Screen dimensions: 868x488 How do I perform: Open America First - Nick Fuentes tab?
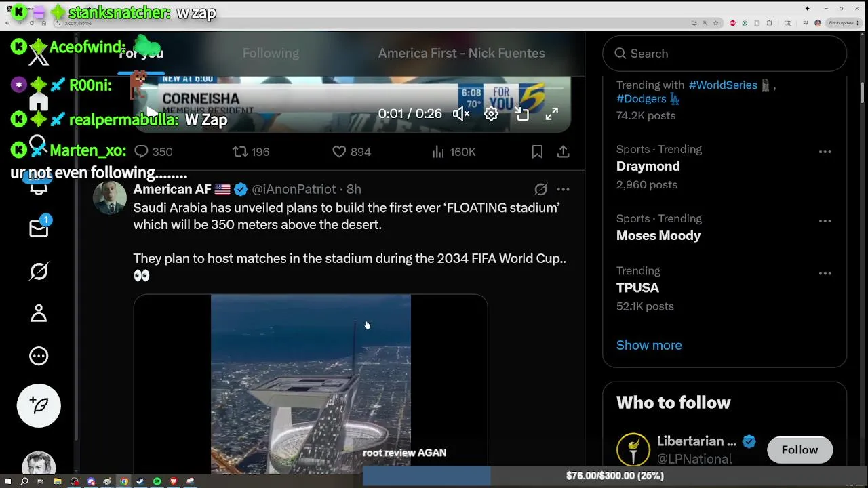(462, 53)
